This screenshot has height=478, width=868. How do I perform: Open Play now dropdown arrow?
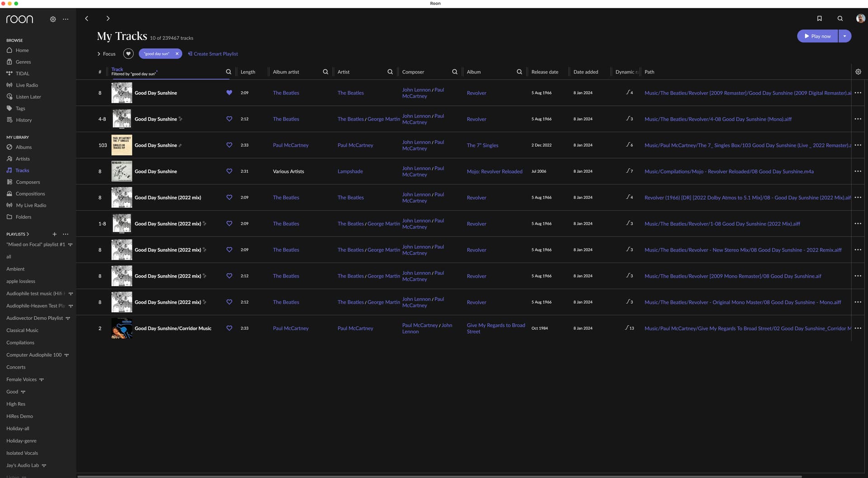click(844, 36)
